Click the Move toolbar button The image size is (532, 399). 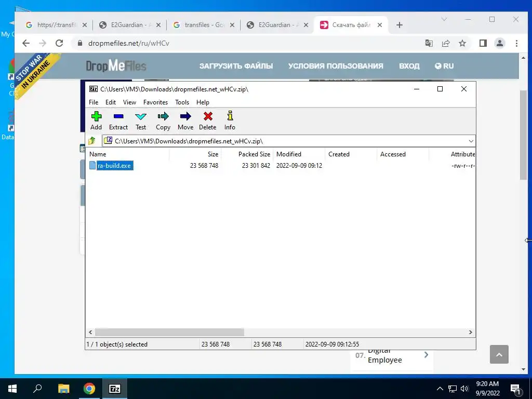click(x=185, y=121)
